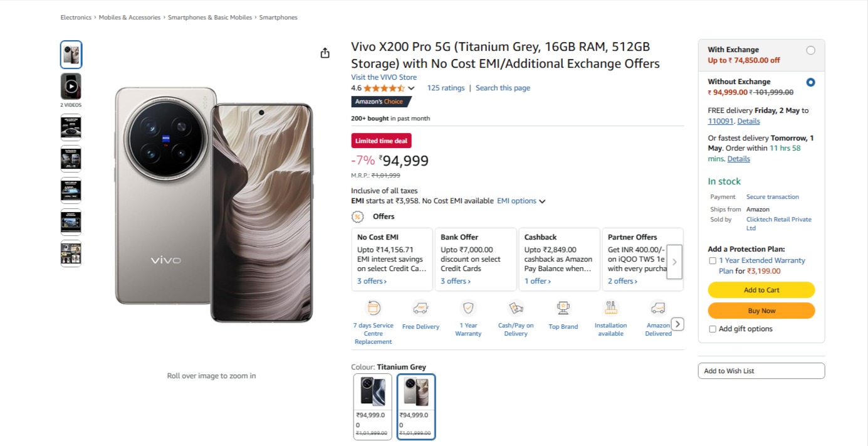Image resolution: width=868 pixels, height=446 pixels.
Task: Select the Without Exchange radio button
Action: coord(810,82)
